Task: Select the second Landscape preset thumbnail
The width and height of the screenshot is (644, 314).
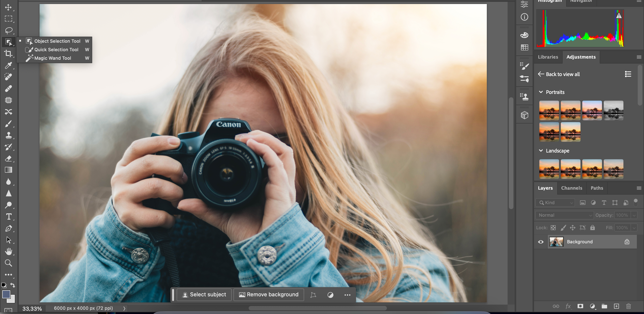Action: click(x=570, y=169)
